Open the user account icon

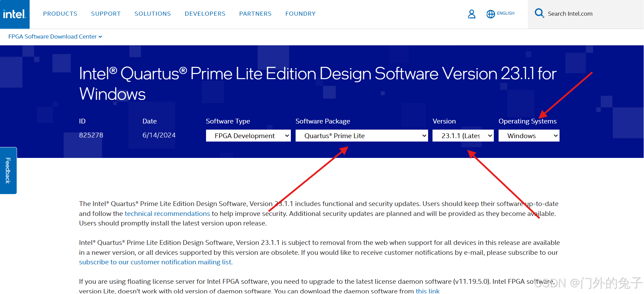coord(472,14)
